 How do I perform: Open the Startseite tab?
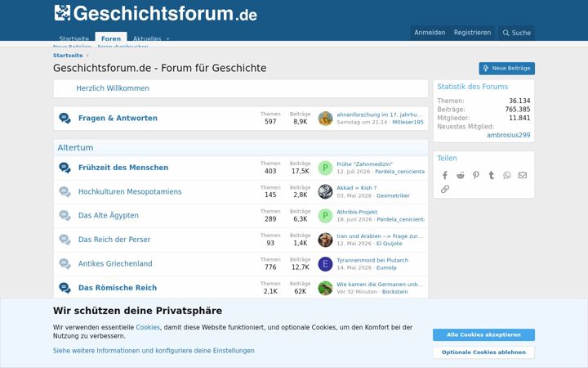73,38
